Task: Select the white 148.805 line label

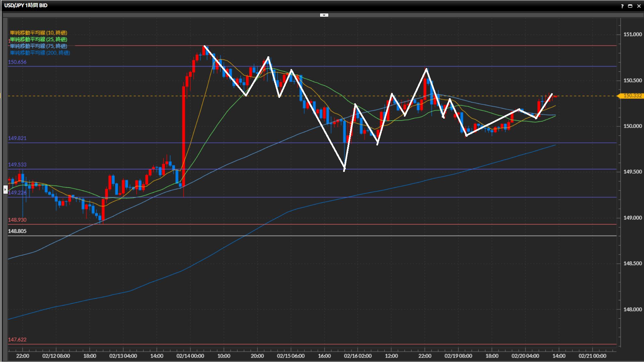Action: (17, 231)
